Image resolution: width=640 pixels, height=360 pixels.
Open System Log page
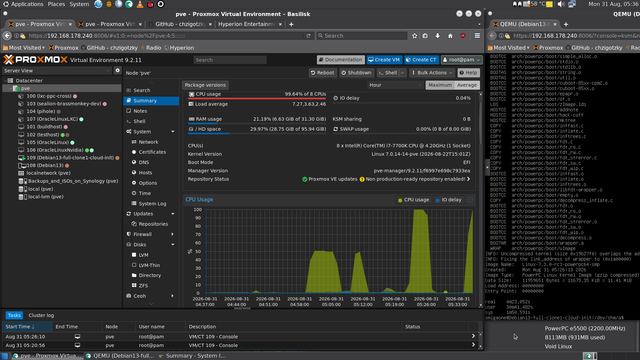click(x=152, y=203)
